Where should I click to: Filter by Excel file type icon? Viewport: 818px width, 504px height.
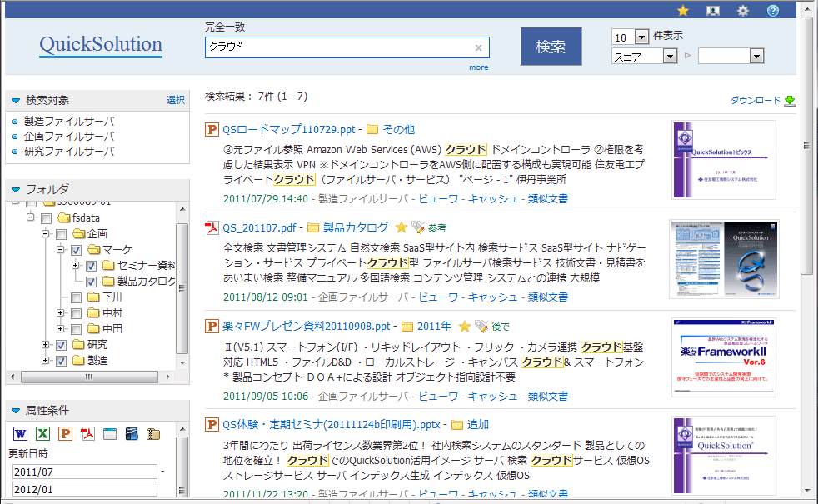(42, 433)
